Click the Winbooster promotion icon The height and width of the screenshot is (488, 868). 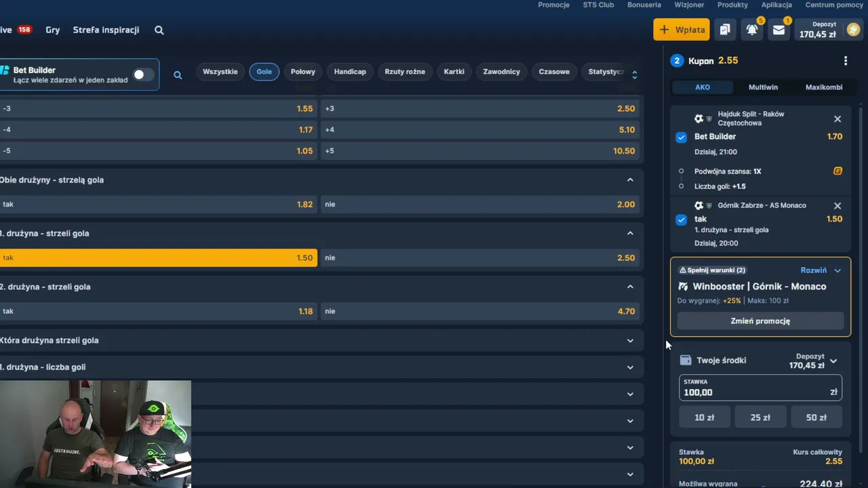(x=683, y=287)
